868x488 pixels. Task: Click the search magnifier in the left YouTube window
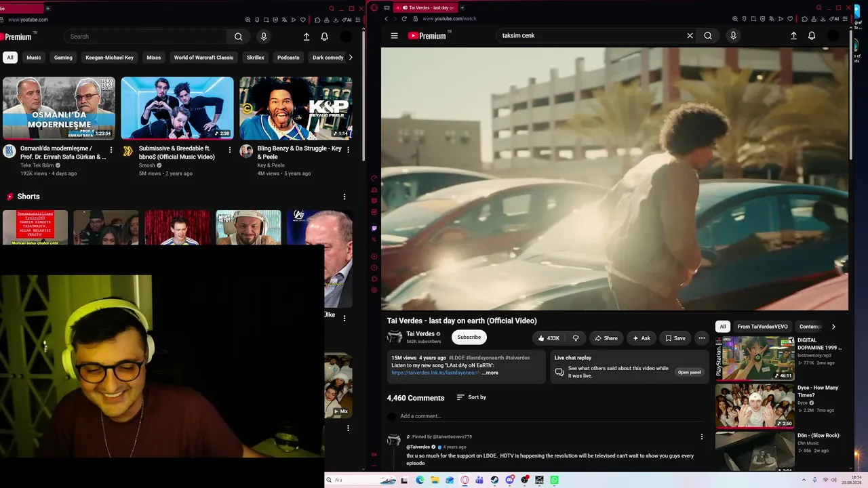tap(238, 37)
